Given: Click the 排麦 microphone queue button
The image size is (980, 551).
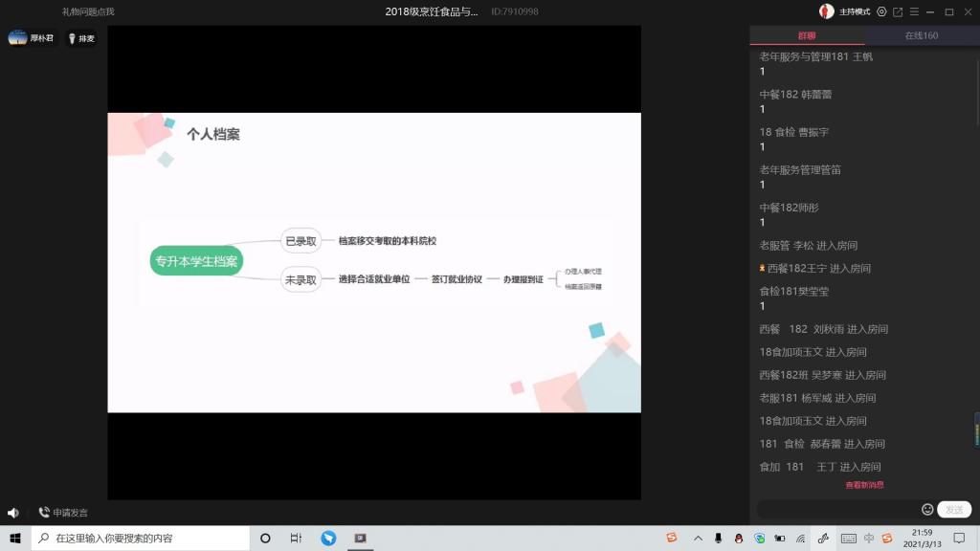Looking at the screenshot, I should (81, 38).
